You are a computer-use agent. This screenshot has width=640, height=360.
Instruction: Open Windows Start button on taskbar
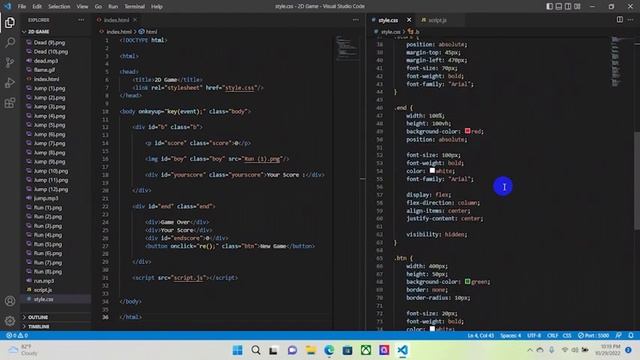(237, 350)
